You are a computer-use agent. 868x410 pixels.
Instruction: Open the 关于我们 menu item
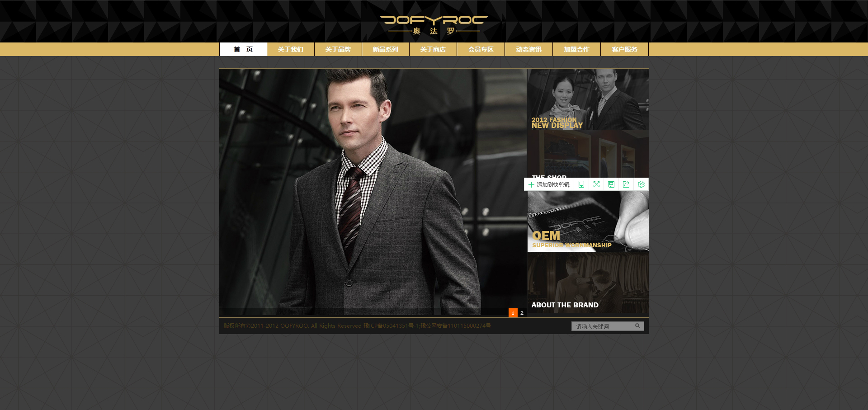coord(291,49)
